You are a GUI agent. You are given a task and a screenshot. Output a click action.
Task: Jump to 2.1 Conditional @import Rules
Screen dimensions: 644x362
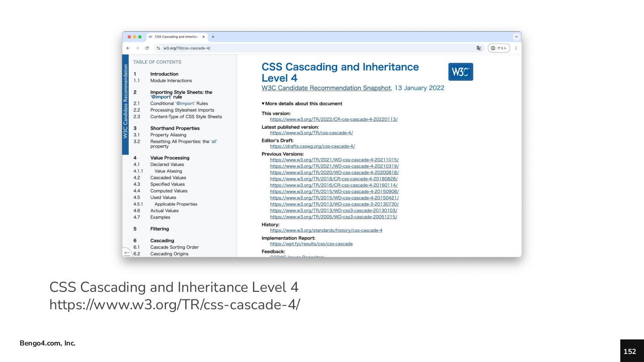pyautogui.click(x=179, y=103)
